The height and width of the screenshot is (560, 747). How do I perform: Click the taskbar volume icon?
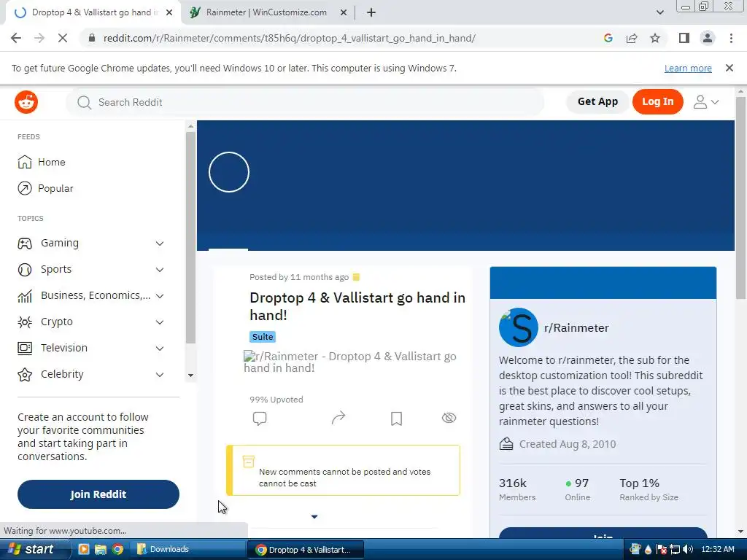click(x=688, y=549)
